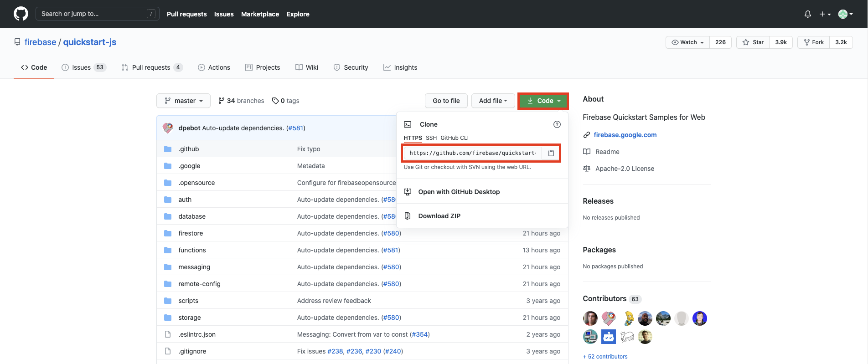Click Download ZIP
The height and width of the screenshot is (364, 868).
point(439,216)
